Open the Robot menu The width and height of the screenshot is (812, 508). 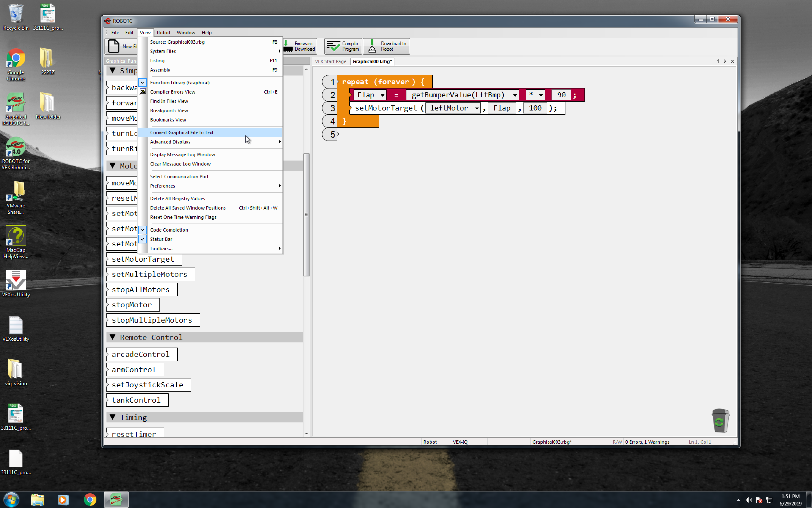163,33
